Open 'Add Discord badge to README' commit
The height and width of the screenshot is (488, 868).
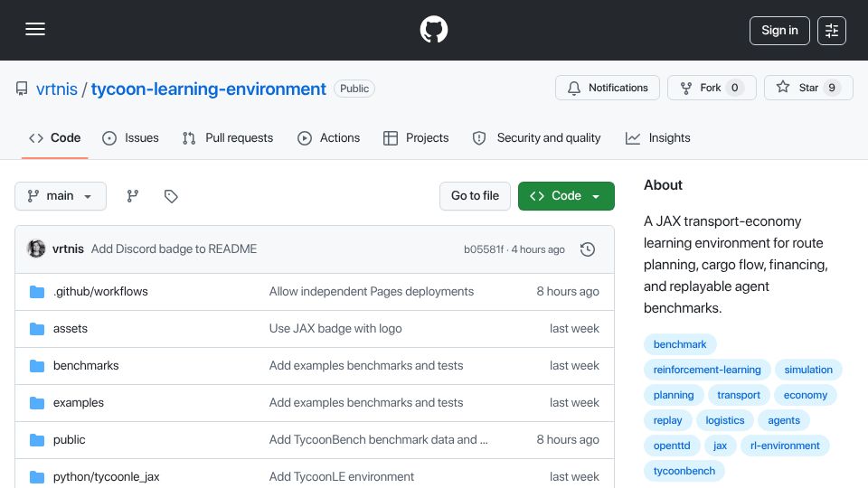pyautogui.click(x=174, y=249)
